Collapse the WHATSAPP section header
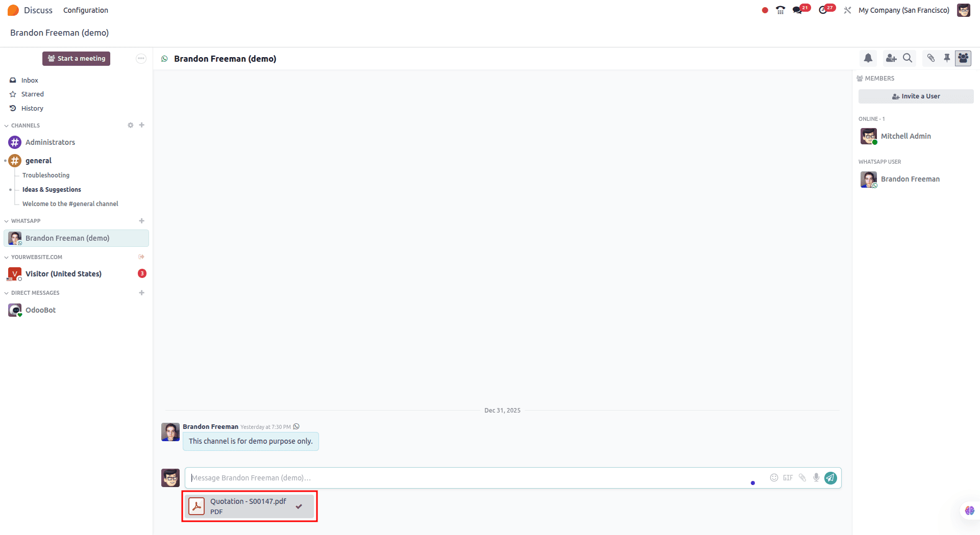Image resolution: width=980 pixels, height=535 pixels. click(6, 221)
